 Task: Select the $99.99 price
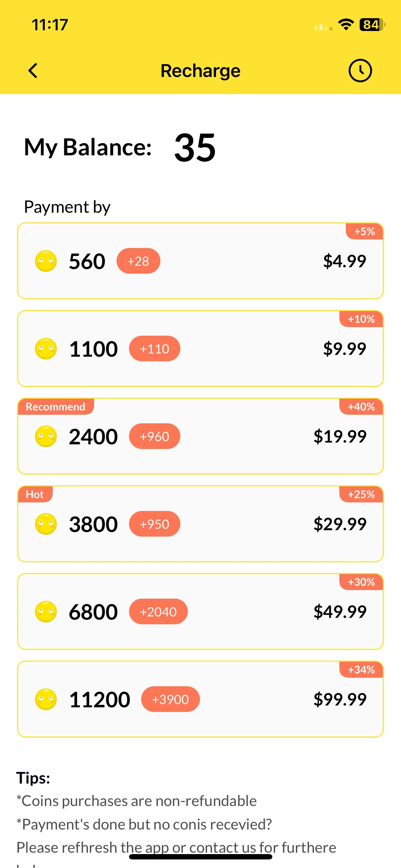(x=340, y=699)
